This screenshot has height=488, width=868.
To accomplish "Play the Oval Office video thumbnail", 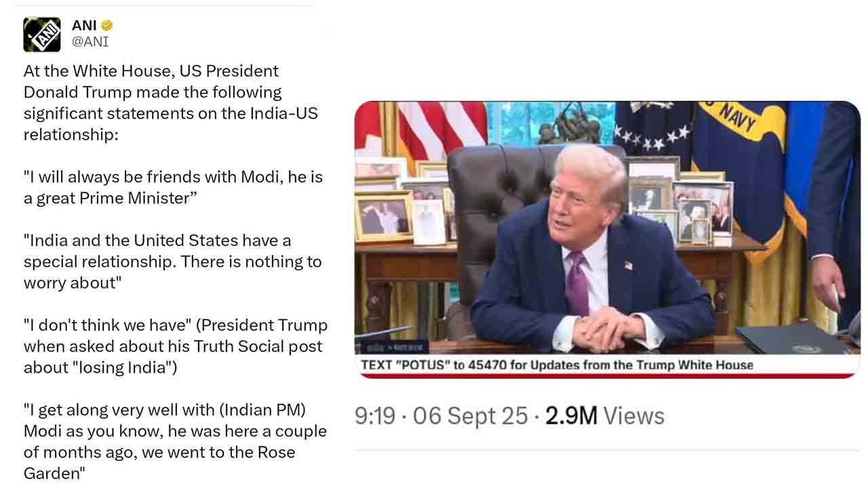I will [x=607, y=228].
